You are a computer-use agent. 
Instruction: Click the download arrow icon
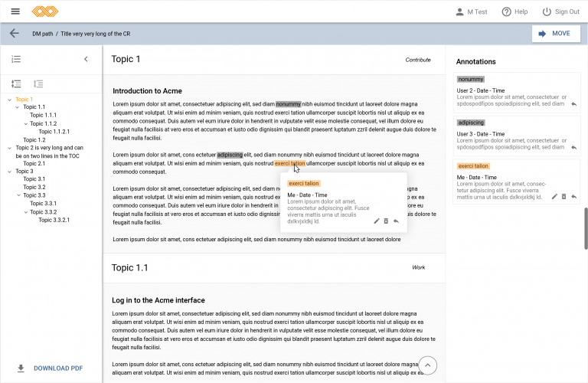(21, 368)
